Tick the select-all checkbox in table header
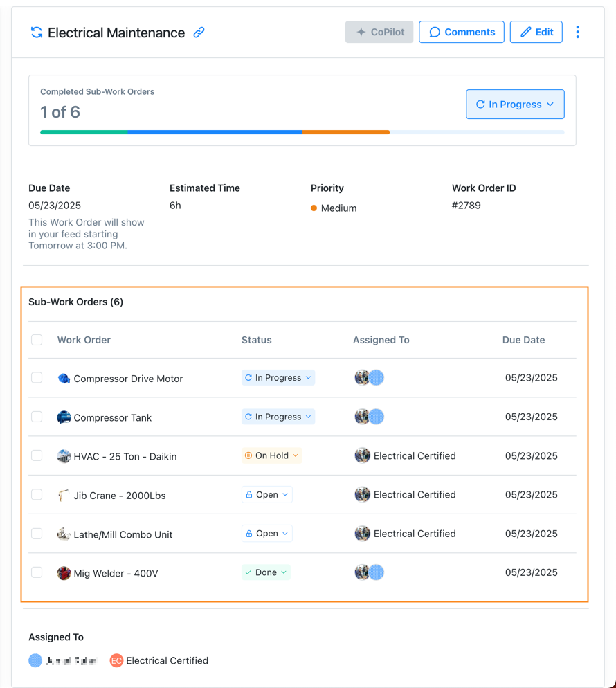Screen dimensions: 616x688 click(x=37, y=340)
